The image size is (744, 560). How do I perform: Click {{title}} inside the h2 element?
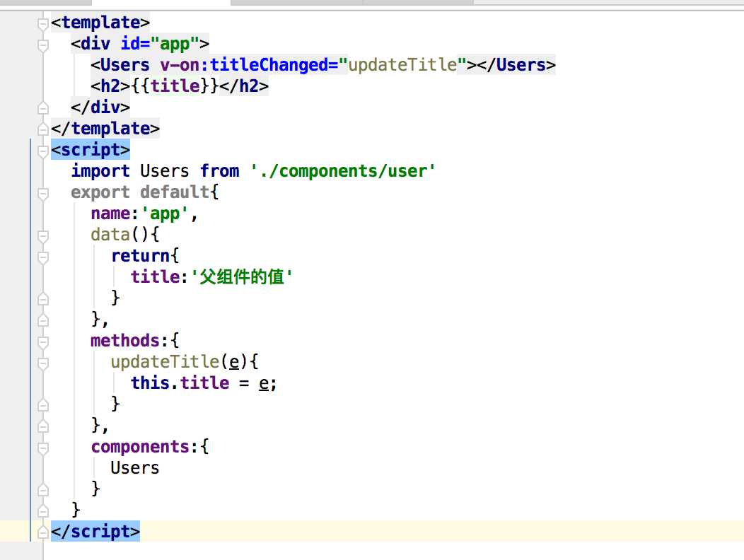click(x=175, y=86)
